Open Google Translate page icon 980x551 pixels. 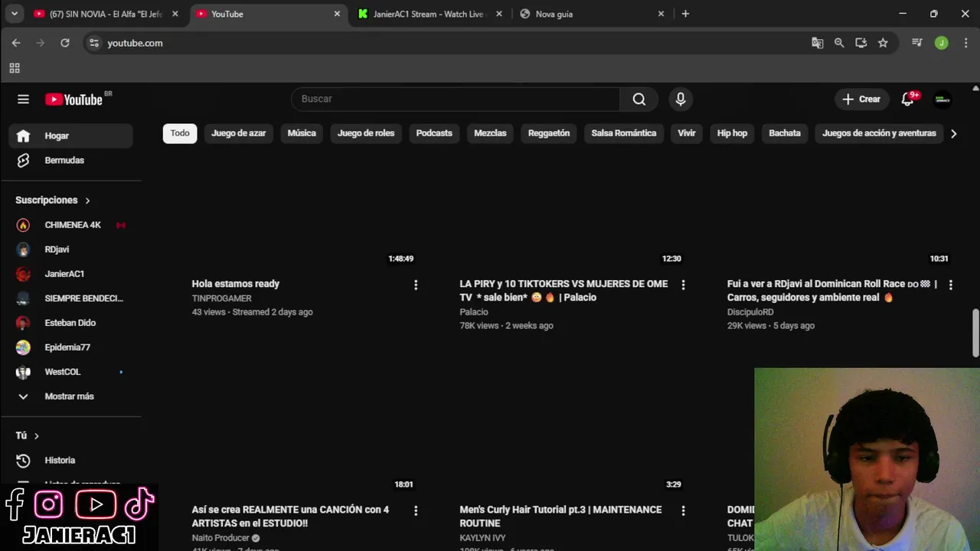818,43
